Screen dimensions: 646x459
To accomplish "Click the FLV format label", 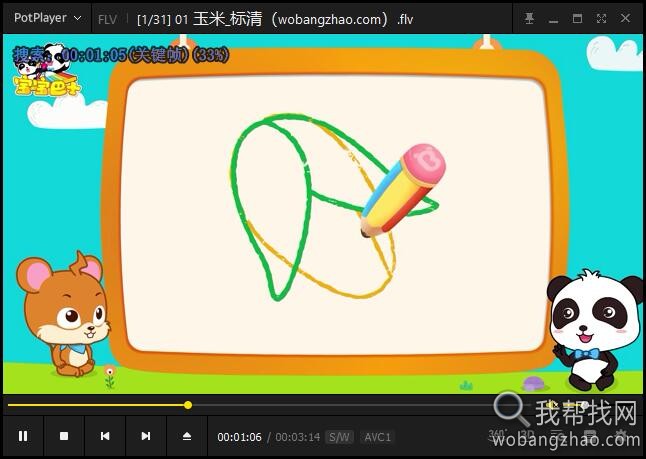I will (108, 19).
